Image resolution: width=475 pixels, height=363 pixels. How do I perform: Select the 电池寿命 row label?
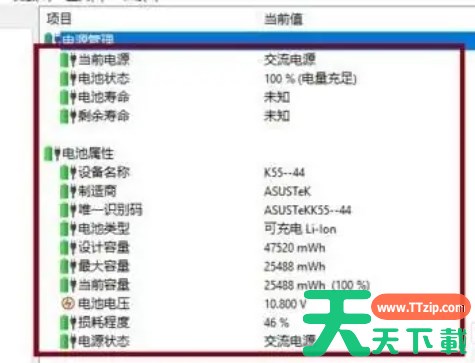click(104, 97)
